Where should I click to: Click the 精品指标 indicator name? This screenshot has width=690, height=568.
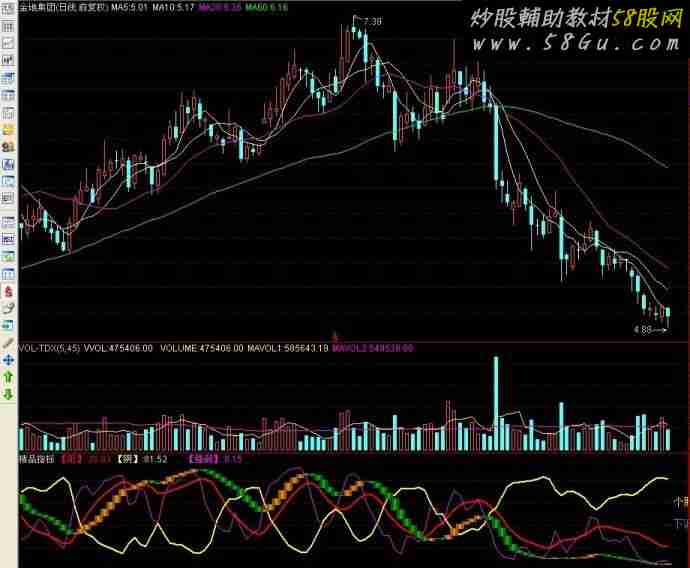[36, 459]
